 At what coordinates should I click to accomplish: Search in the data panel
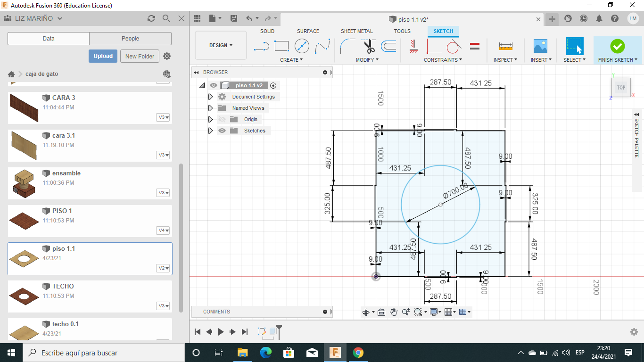pos(166,18)
